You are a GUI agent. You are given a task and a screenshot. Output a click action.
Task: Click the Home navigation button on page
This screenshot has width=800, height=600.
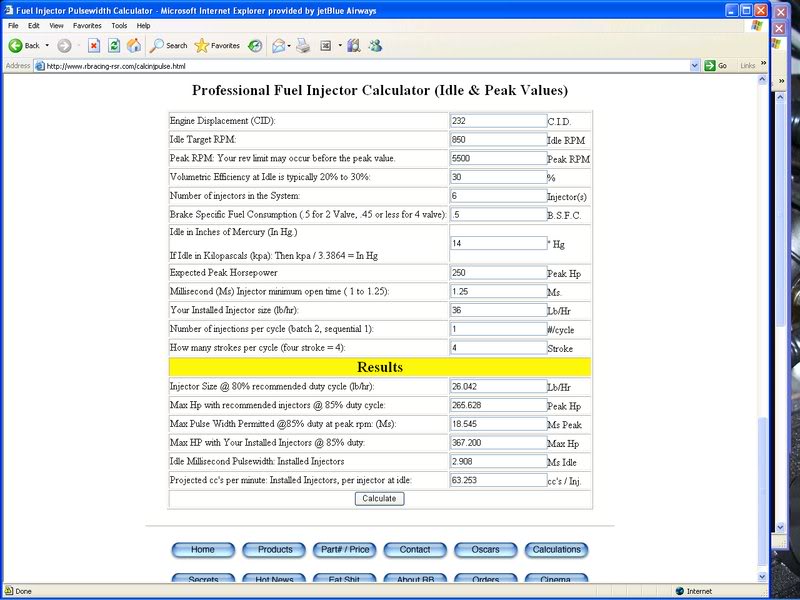(x=203, y=550)
